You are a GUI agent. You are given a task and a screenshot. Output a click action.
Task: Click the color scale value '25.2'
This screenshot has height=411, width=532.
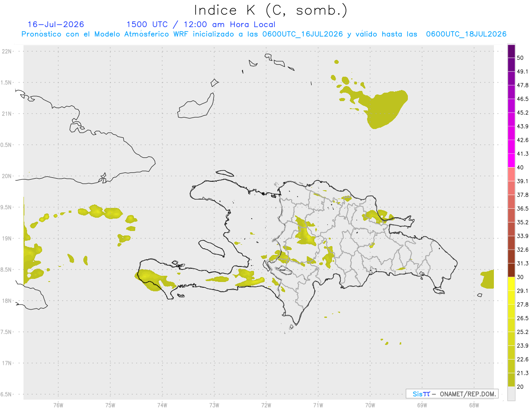click(x=523, y=332)
